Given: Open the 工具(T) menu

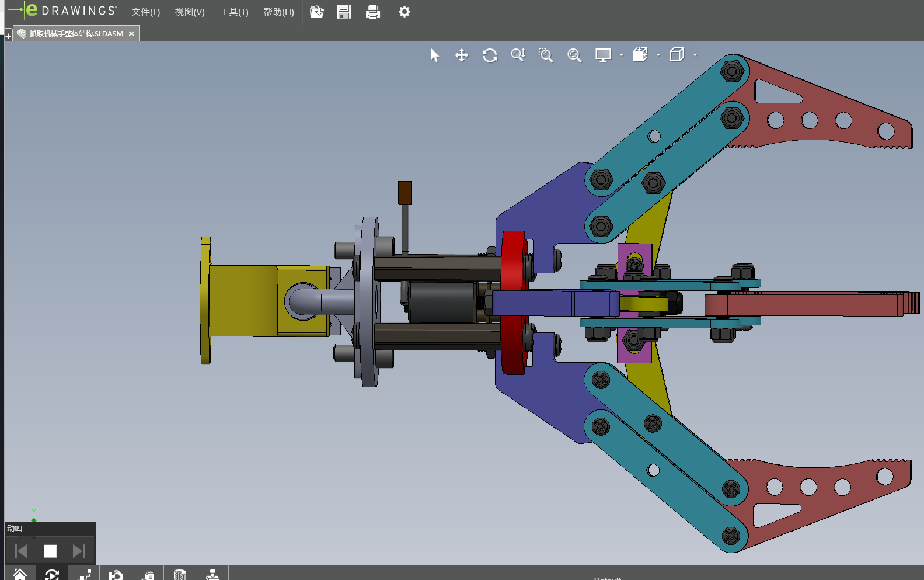Looking at the screenshot, I should pos(233,12).
